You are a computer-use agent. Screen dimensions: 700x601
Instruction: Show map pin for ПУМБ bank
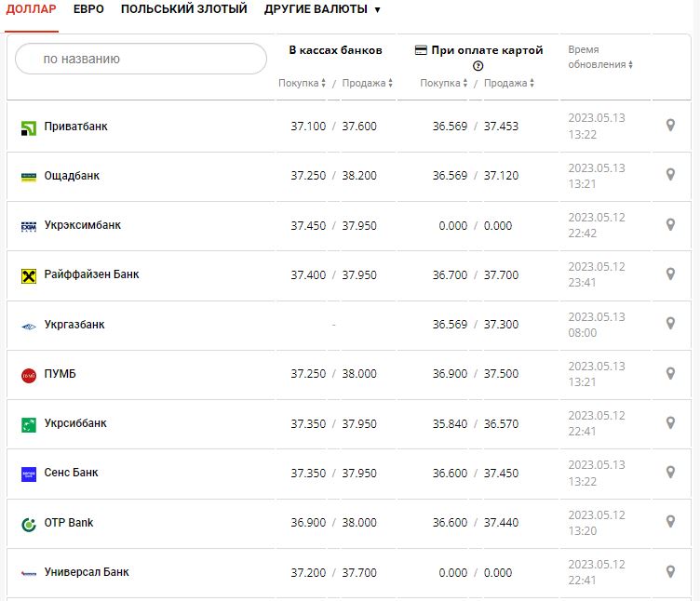[x=670, y=373]
